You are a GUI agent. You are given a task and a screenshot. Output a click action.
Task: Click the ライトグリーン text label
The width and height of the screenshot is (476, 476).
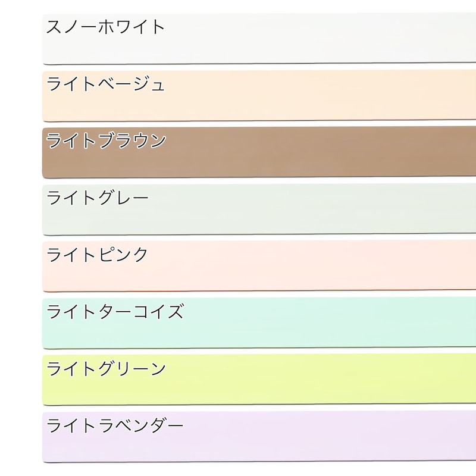click(106, 368)
